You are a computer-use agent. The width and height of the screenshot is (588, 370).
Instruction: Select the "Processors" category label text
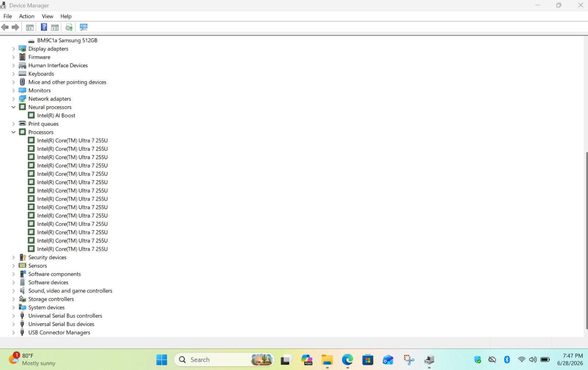(41, 132)
